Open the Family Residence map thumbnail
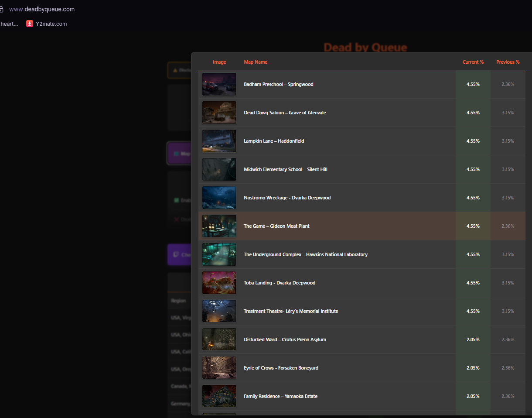 (219, 396)
